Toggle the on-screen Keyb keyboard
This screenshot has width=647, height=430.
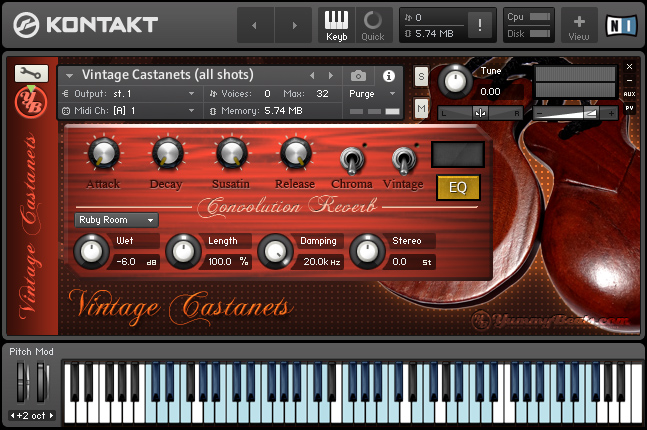tap(336, 26)
